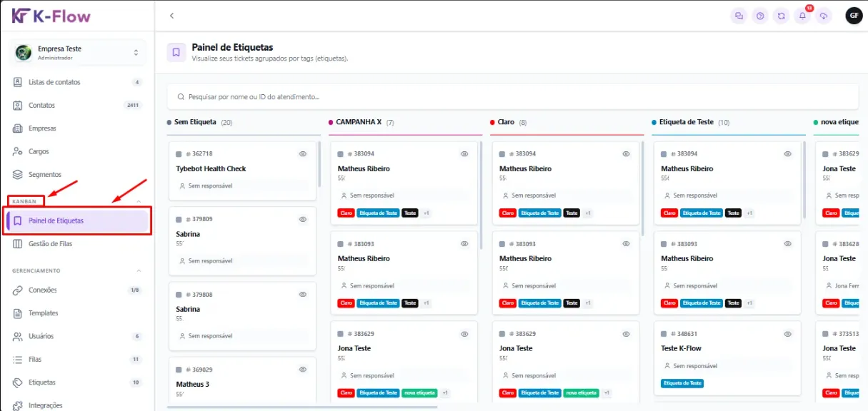This screenshot has height=411, width=868.
Task: Click the Sem Etiqueta column title
Action: point(195,123)
